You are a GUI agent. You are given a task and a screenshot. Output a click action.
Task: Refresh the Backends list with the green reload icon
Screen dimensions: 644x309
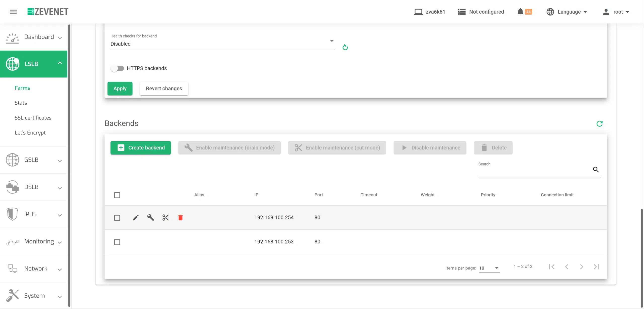pos(599,124)
